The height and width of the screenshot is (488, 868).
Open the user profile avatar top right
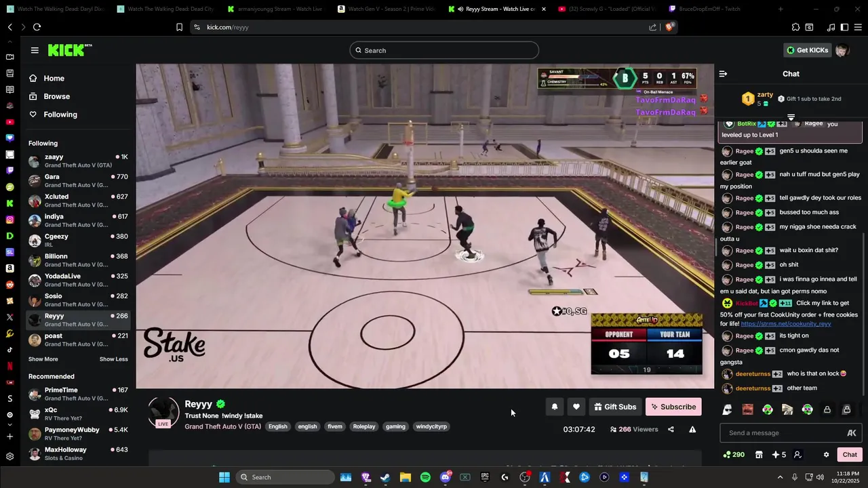point(842,50)
